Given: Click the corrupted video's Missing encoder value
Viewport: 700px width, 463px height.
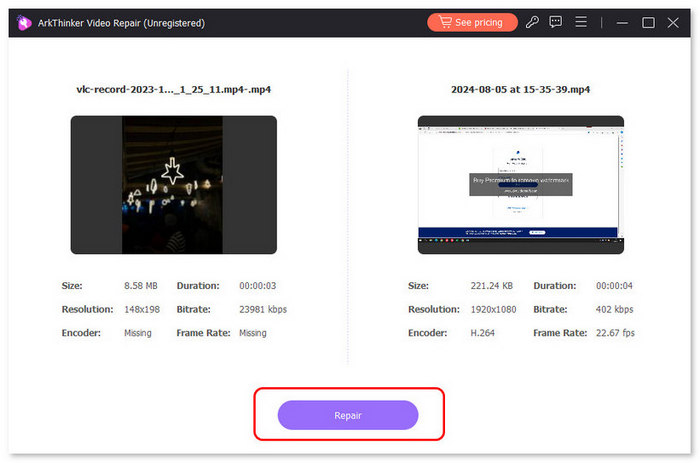Looking at the screenshot, I should click(x=137, y=333).
